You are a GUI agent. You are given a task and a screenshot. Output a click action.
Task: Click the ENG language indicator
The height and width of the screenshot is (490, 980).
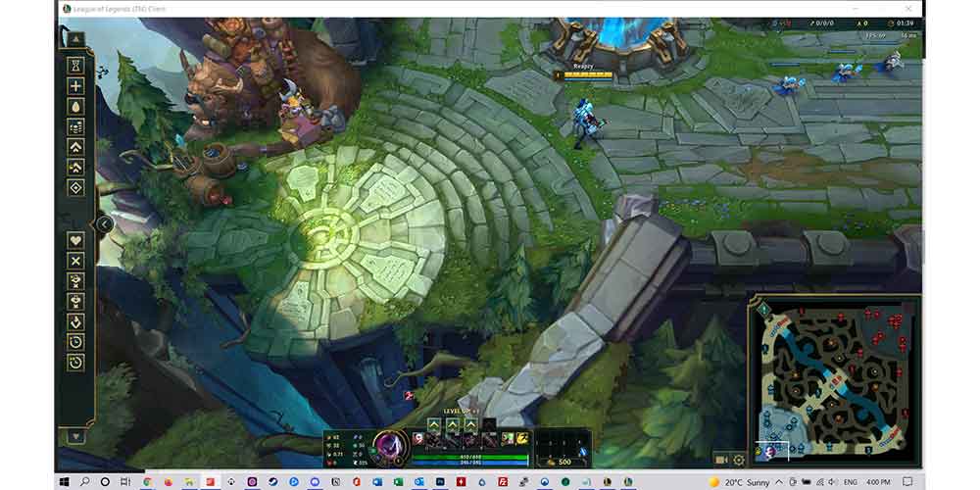pyautogui.click(x=851, y=482)
